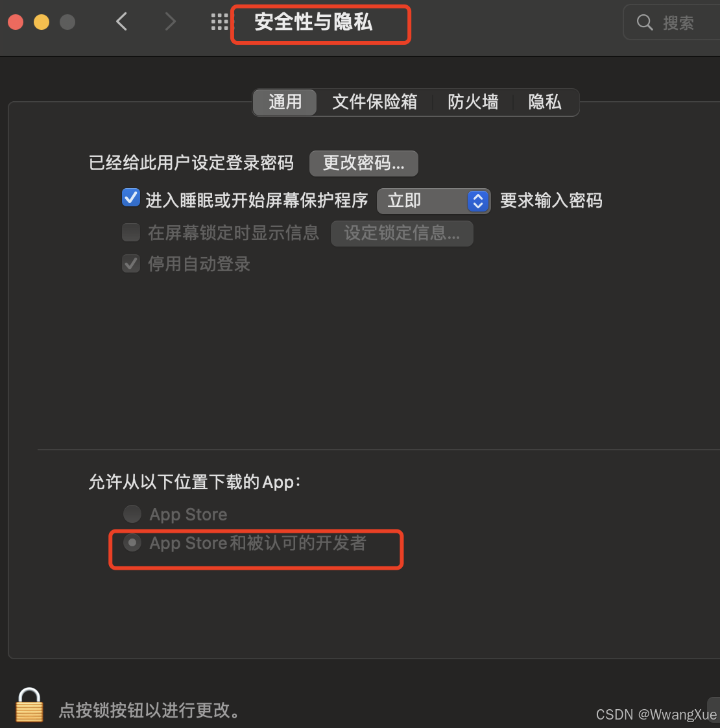
Task: Click the 已经给此用户设定登录密码 label
Action: pyautogui.click(x=191, y=163)
